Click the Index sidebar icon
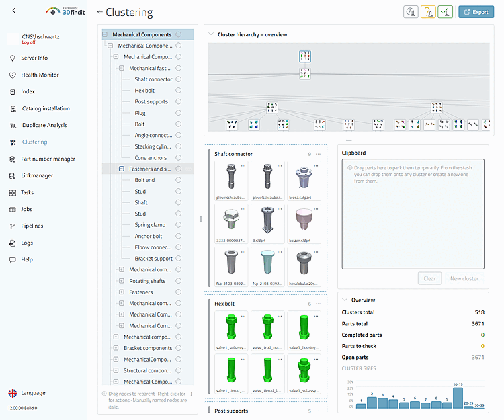 tap(13, 92)
